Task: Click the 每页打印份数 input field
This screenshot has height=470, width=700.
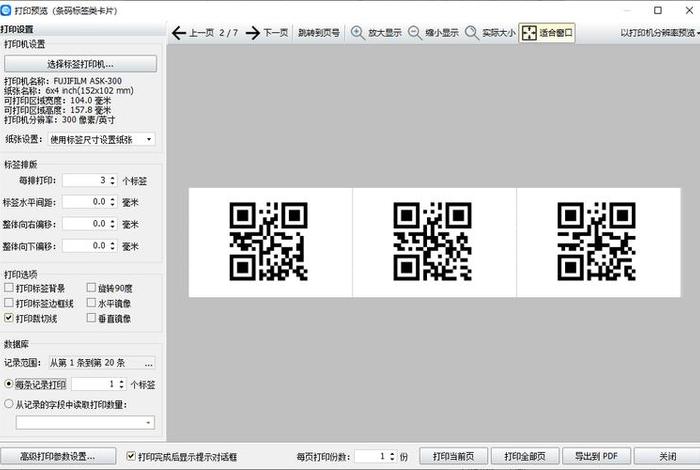Action: 371,456
